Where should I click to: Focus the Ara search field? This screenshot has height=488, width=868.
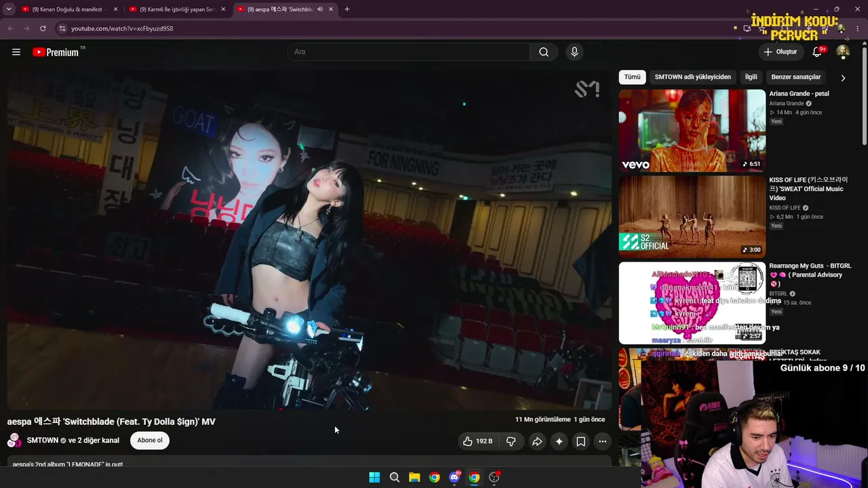click(409, 52)
